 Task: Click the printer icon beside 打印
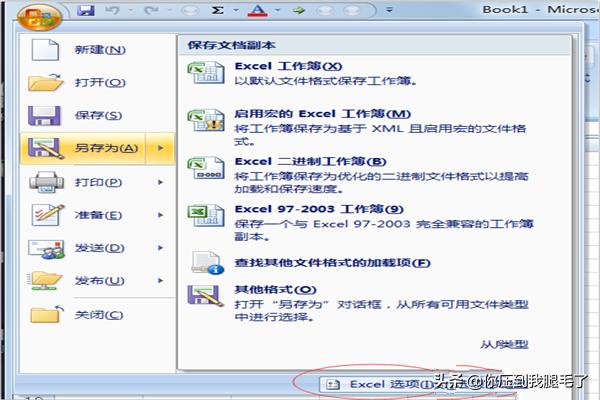46,182
